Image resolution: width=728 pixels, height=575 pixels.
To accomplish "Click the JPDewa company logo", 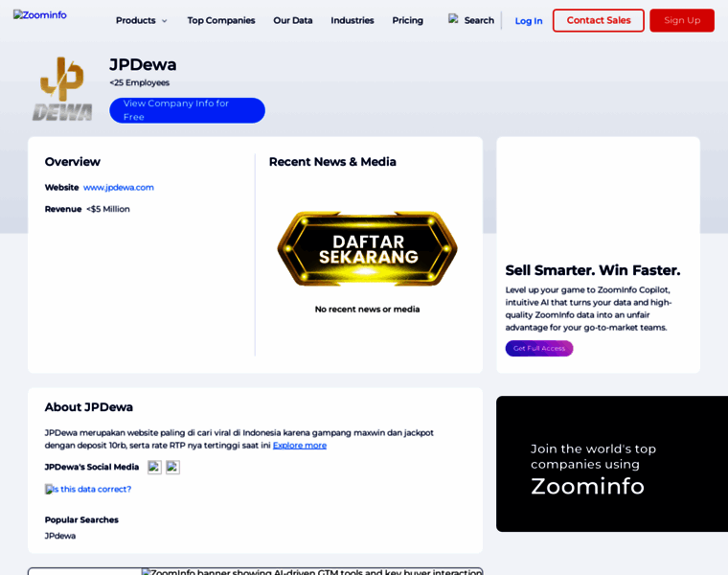I will click(x=62, y=89).
